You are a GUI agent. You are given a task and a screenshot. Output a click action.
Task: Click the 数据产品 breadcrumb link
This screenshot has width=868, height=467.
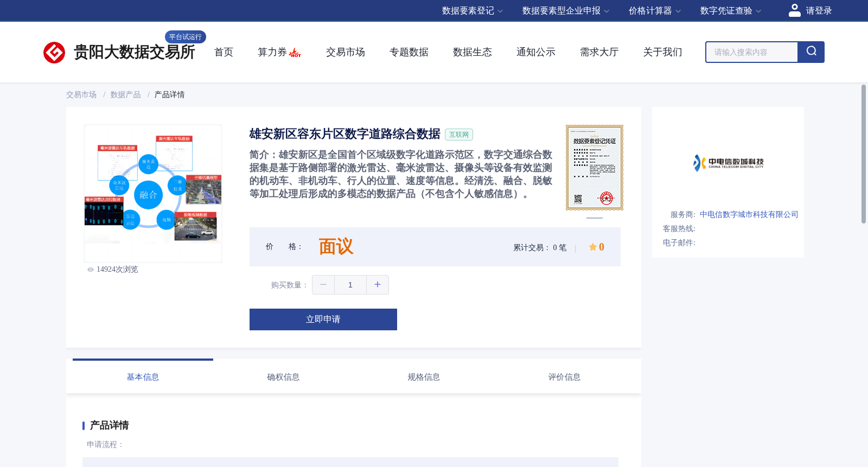tap(126, 95)
